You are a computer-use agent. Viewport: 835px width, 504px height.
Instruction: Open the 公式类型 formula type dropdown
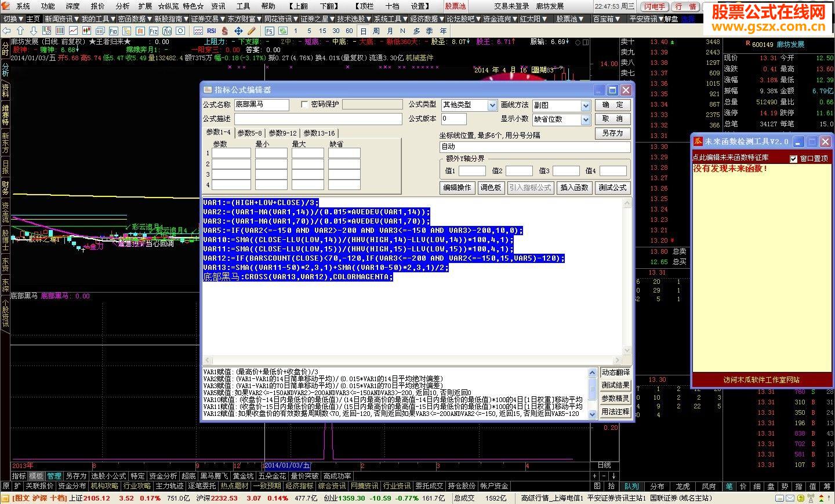point(492,105)
